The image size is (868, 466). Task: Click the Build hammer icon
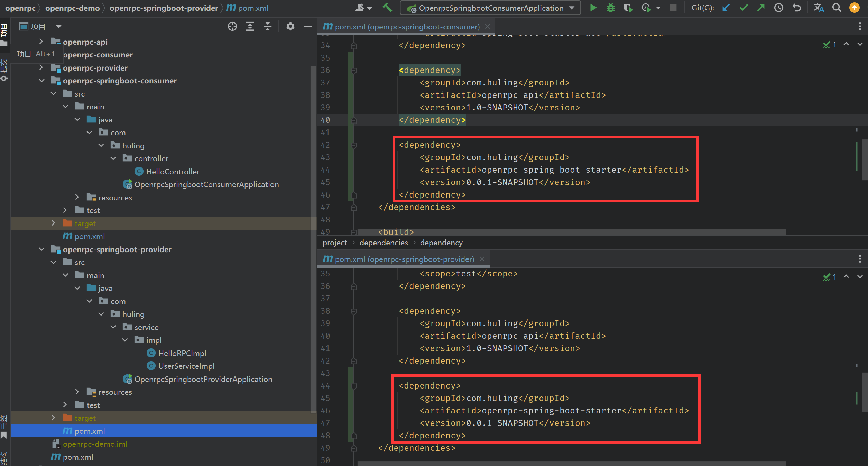387,8
